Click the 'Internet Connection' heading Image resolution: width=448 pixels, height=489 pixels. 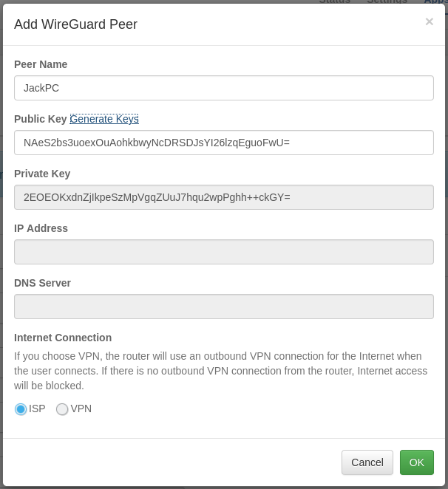point(63,338)
